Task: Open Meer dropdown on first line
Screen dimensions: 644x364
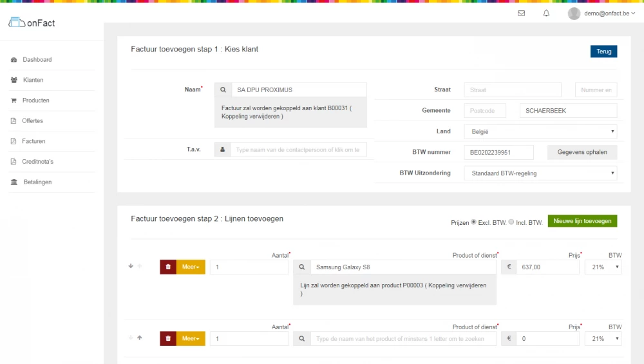Action: coord(191,267)
